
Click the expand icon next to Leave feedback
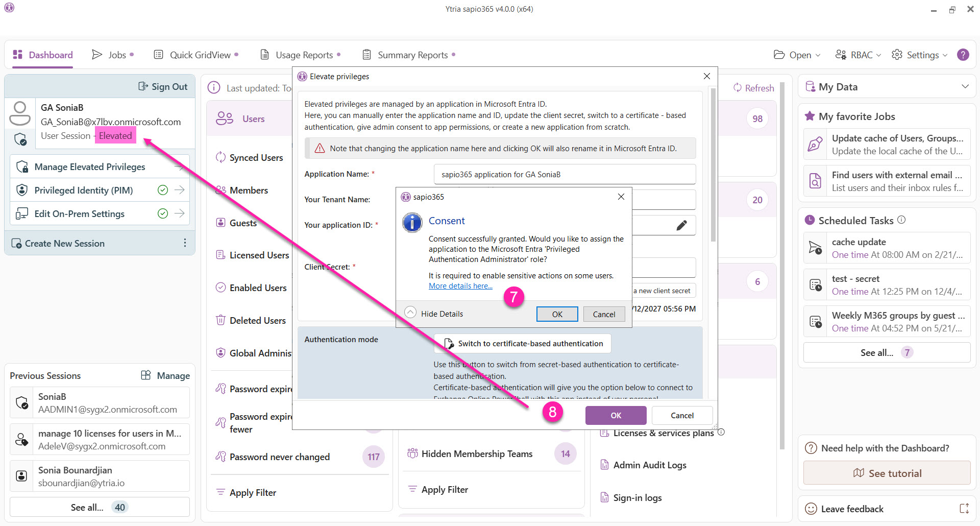(x=964, y=508)
